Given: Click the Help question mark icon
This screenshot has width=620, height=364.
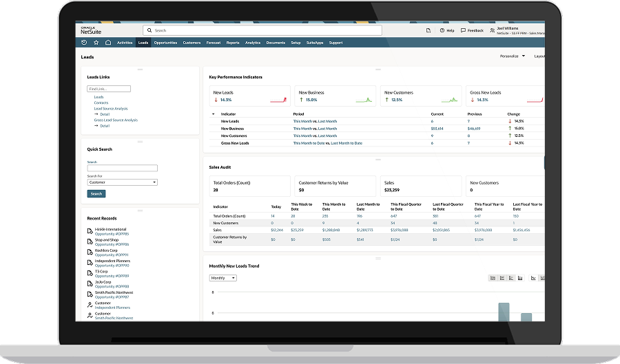Looking at the screenshot, I should (443, 30).
